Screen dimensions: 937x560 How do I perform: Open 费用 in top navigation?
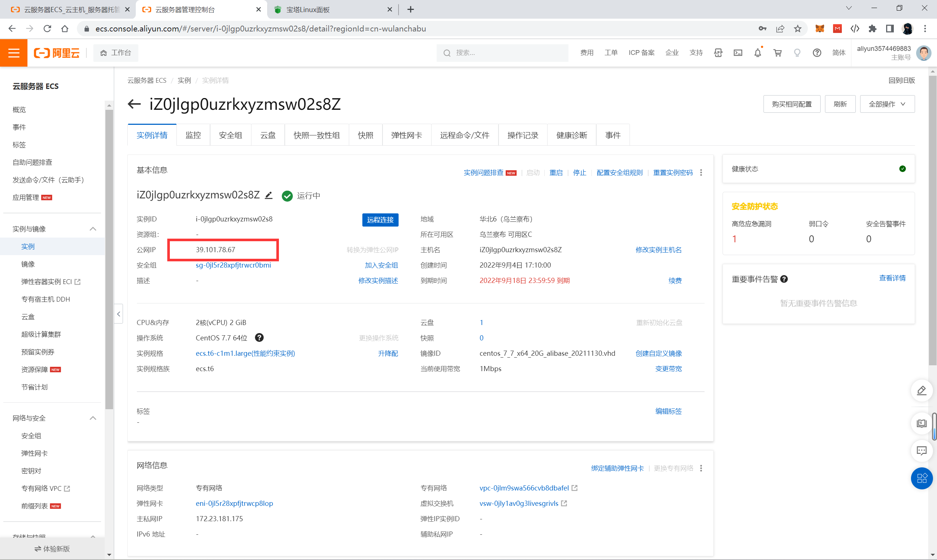point(586,53)
